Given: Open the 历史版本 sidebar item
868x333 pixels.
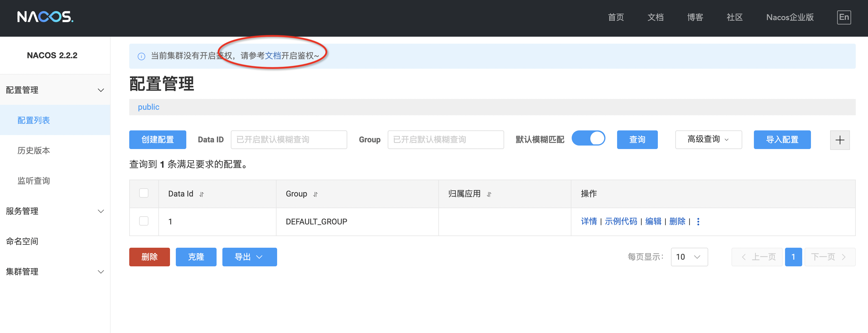Looking at the screenshot, I should coord(34,150).
